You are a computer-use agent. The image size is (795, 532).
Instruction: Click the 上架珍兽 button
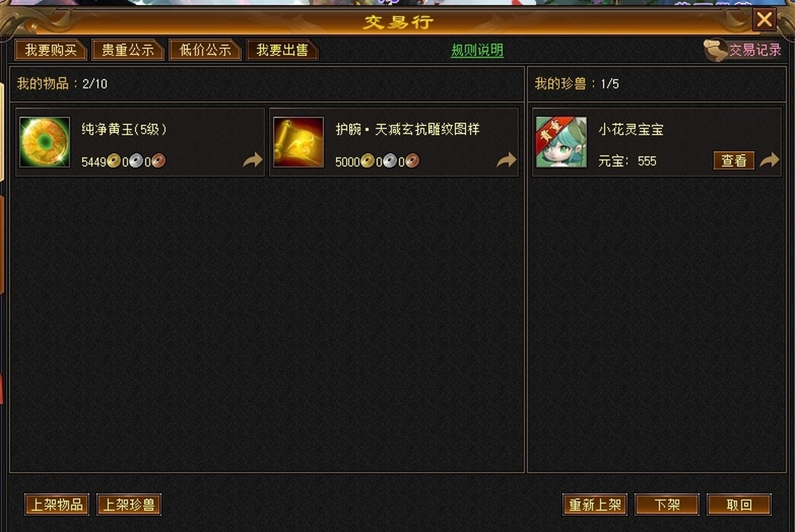[129, 505]
